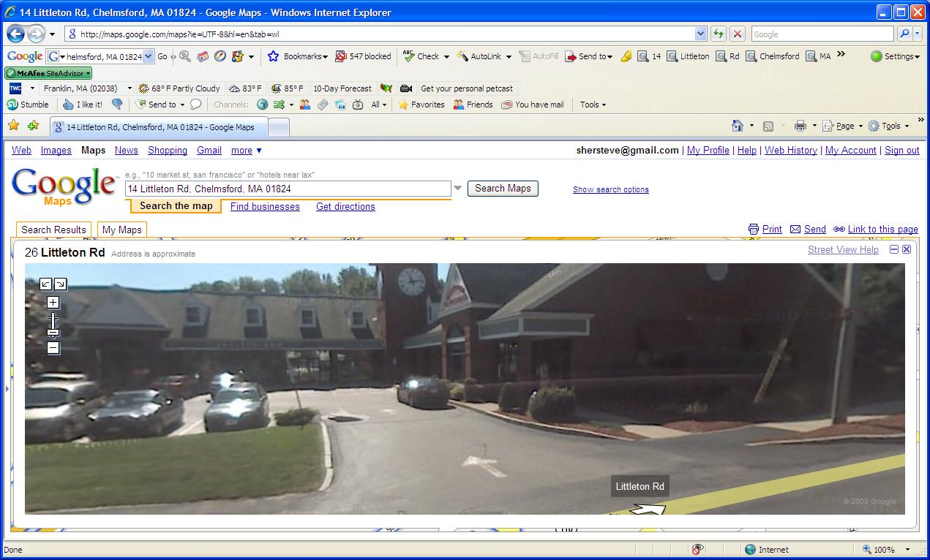Open the StumbleUpon Tools menu
The height and width of the screenshot is (560, 930).
593,105
